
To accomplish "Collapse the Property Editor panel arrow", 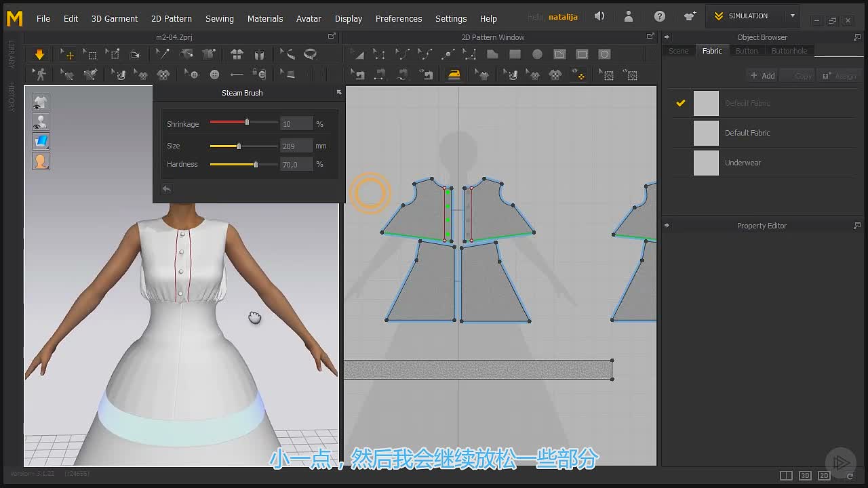I will coord(667,226).
